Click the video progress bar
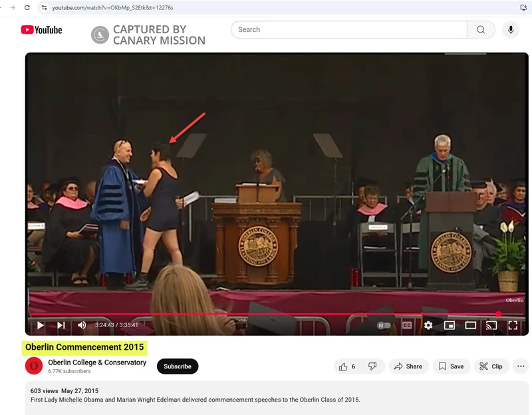The width and height of the screenshot is (532, 415). pyautogui.click(x=266, y=314)
